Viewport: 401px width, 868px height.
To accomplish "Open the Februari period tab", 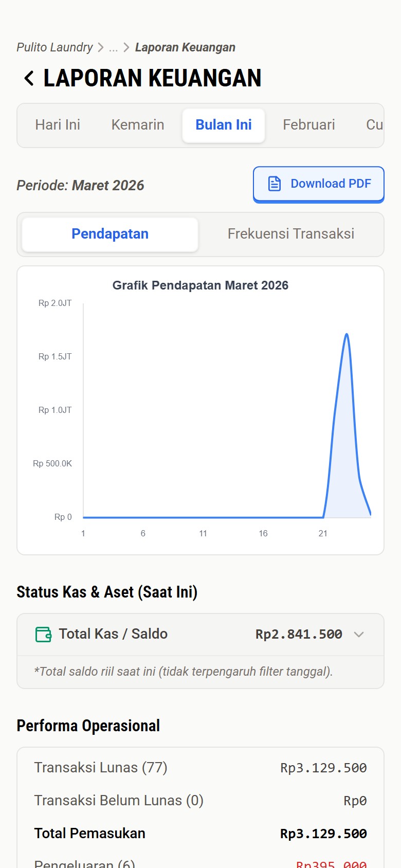I will click(309, 125).
